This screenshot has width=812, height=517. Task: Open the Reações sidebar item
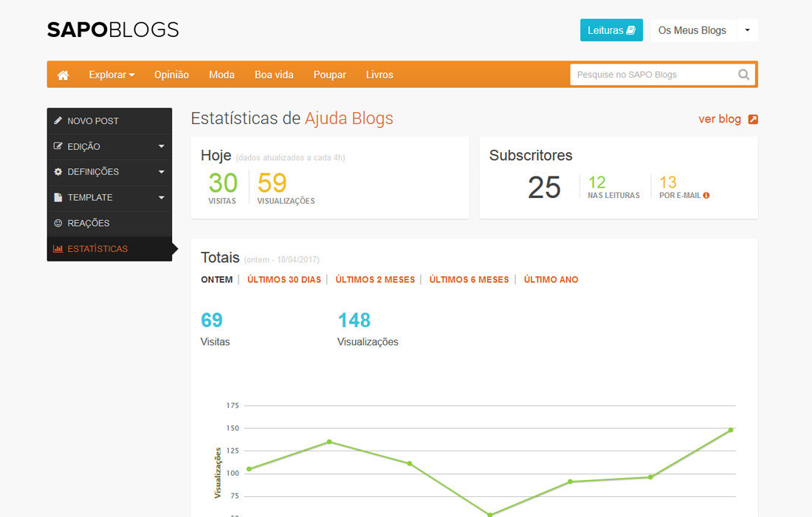pyautogui.click(x=109, y=223)
